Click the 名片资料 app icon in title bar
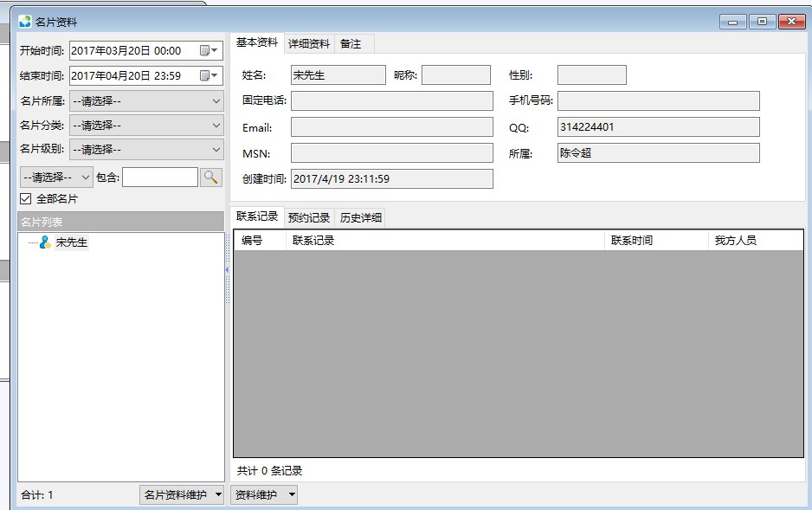The image size is (812, 510). click(x=24, y=22)
